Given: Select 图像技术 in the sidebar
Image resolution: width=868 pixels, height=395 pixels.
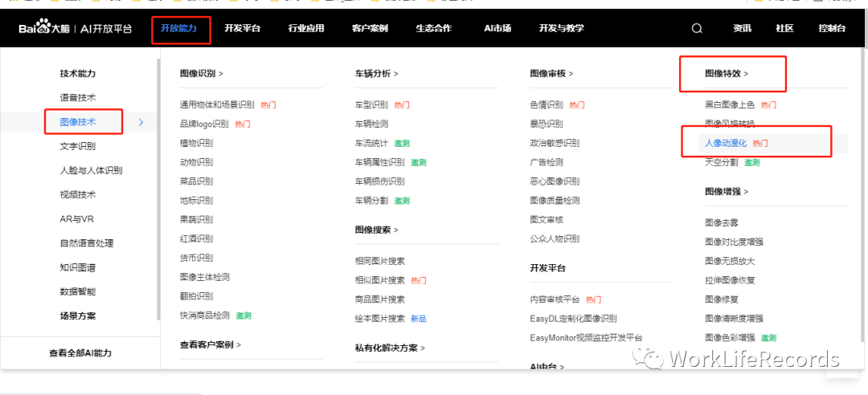Looking at the screenshot, I should [x=78, y=122].
